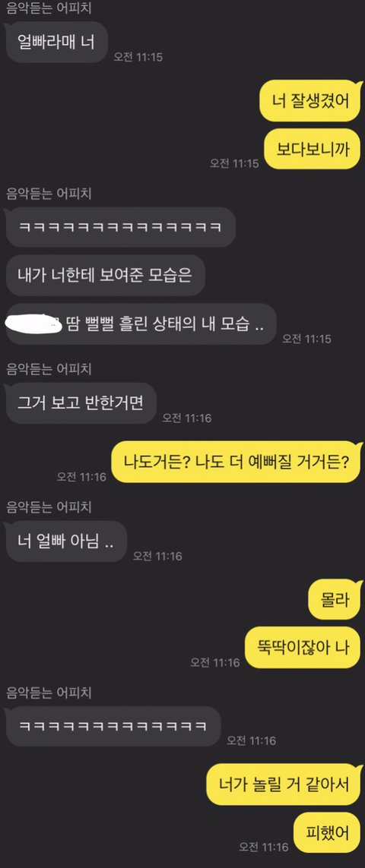Image resolution: width=365 pixels, height=868 pixels.
Task: Tap the '뚝딱이잖아 나' message
Action: 303,648
